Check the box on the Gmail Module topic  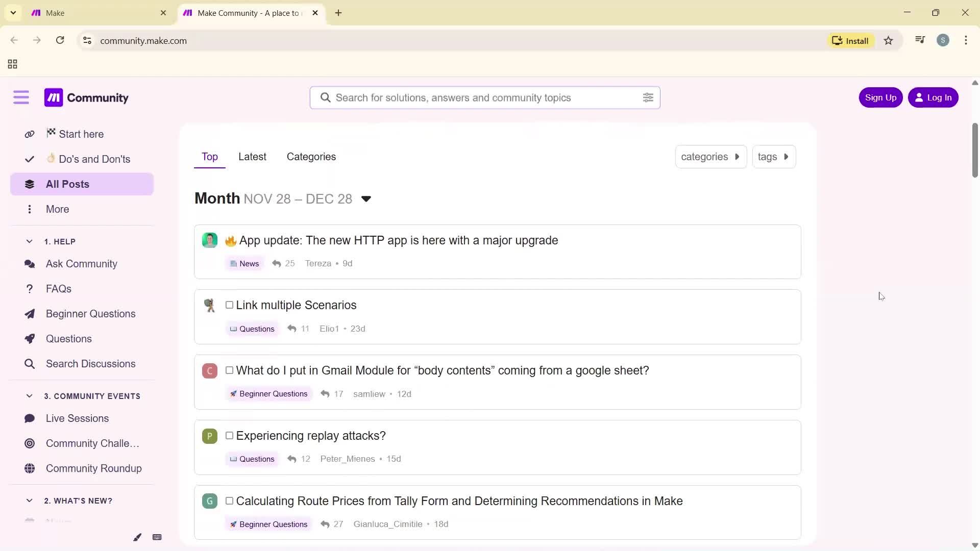[x=229, y=370]
